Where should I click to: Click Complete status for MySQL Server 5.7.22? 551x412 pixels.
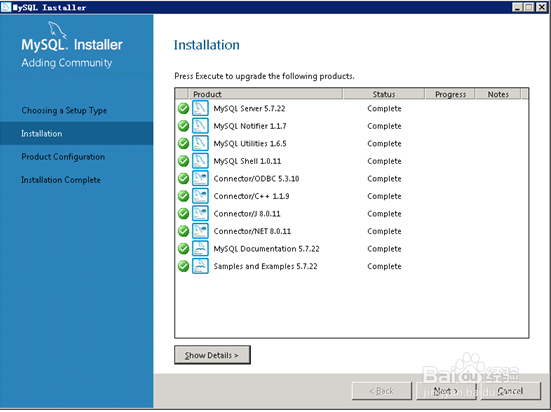(384, 108)
